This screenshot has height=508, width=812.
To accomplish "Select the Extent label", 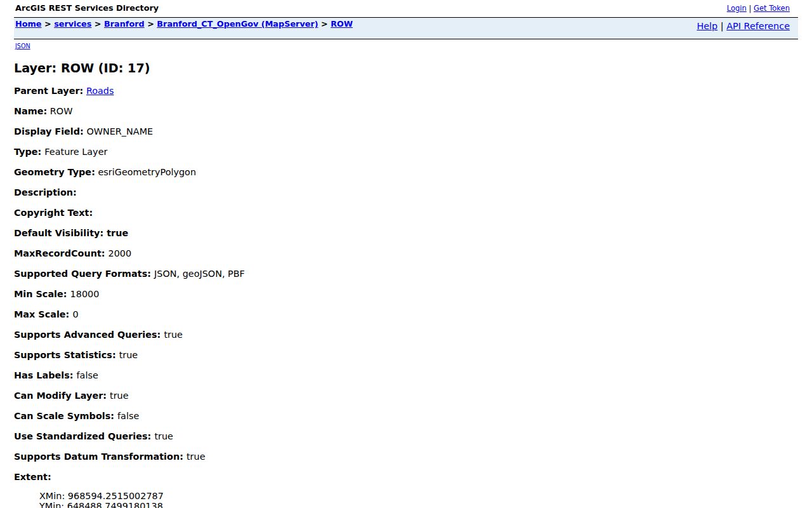I will pyautogui.click(x=32, y=477).
